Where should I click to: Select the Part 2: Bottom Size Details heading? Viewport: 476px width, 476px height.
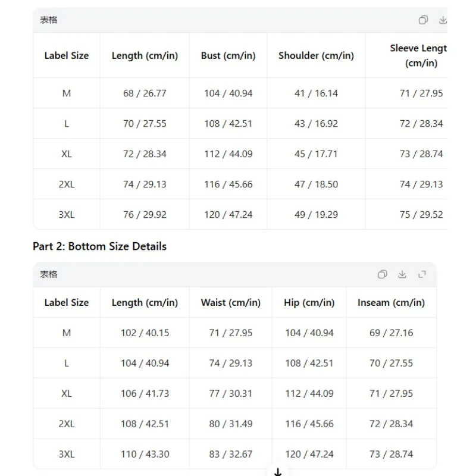(99, 246)
